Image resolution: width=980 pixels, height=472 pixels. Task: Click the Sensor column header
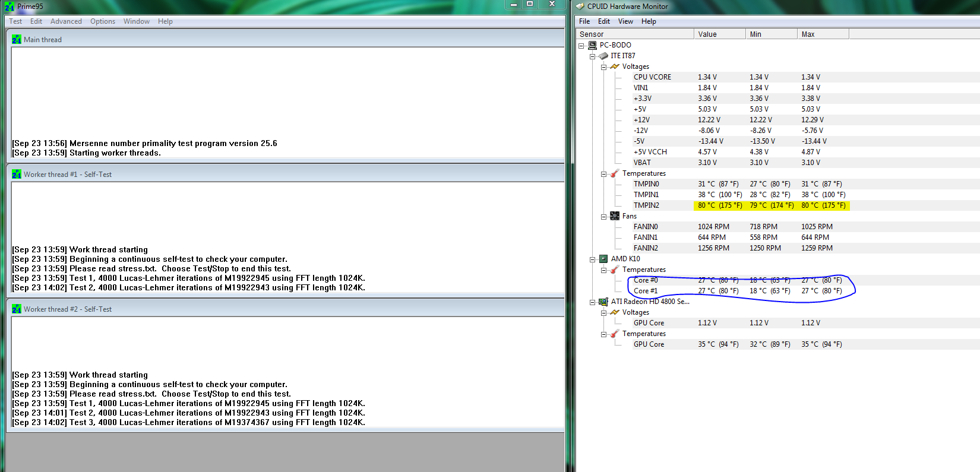tap(634, 34)
